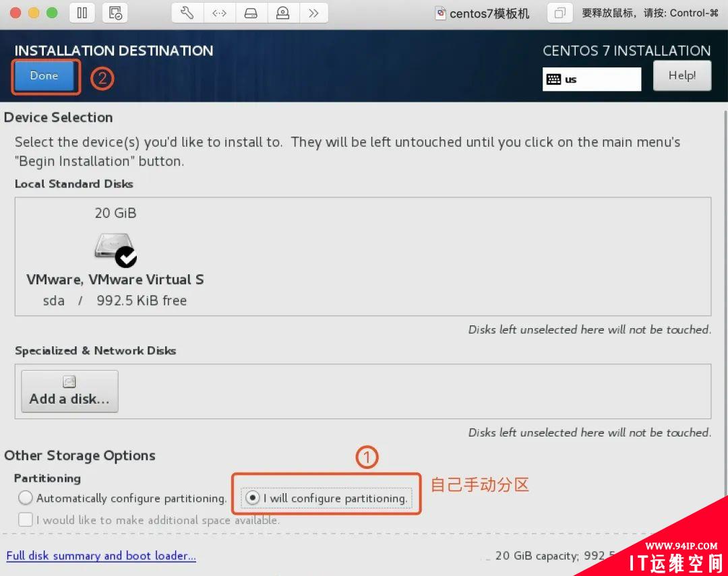728x576 pixels.
Task: Click the 20 GiB capacity summary text
Action: [555, 556]
